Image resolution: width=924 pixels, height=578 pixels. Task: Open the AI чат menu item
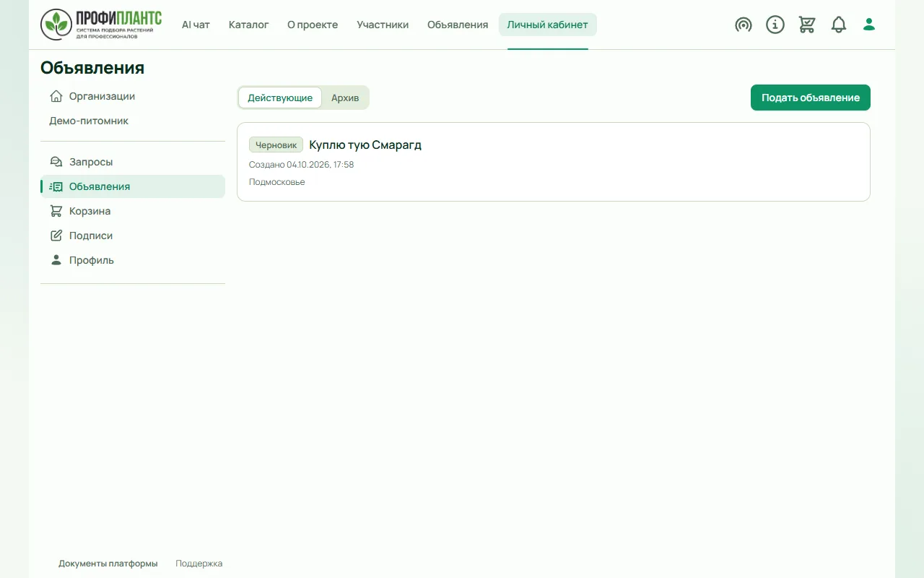[x=196, y=25]
